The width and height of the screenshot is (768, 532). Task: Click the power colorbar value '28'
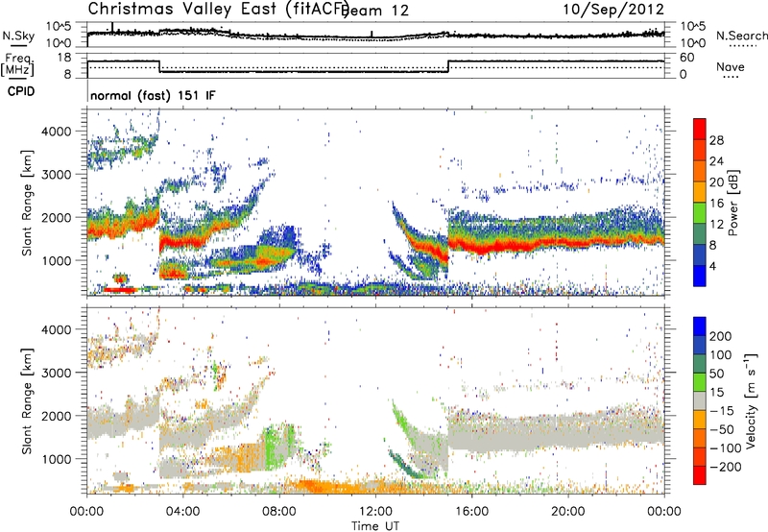[x=716, y=140]
